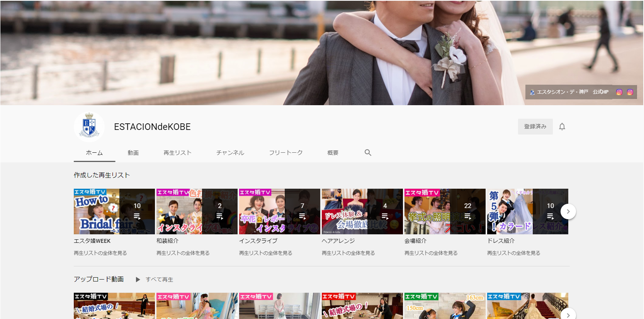Open the 第5弾 カラードレス playlist thumbnail
Image resolution: width=644 pixels, height=319 pixels.
[528, 212]
